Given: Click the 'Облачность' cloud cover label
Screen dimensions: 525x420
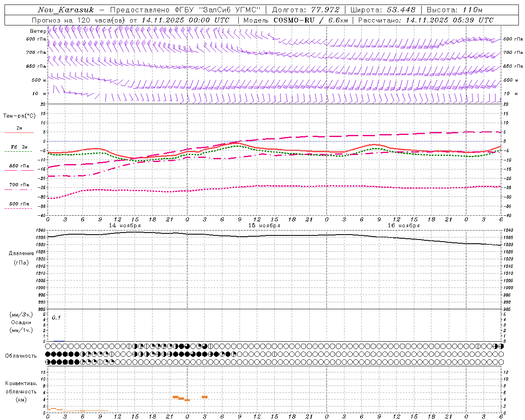Looking at the screenshot, I should tap(21, 356).
